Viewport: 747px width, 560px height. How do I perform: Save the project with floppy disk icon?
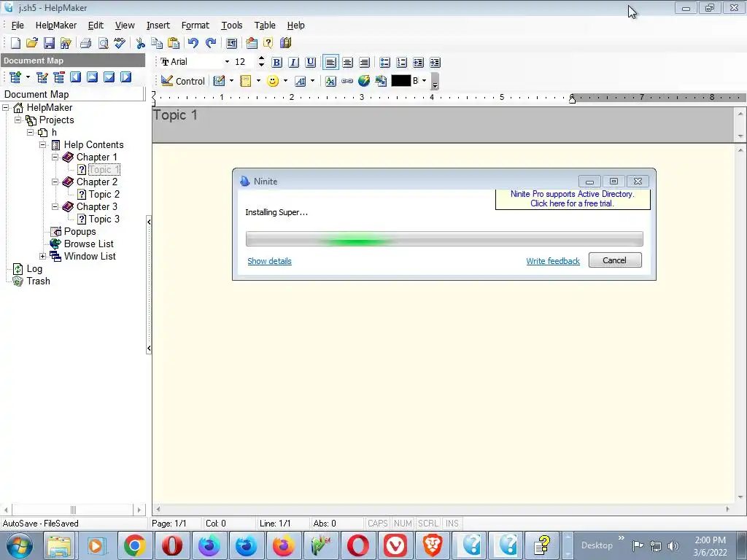49,43
